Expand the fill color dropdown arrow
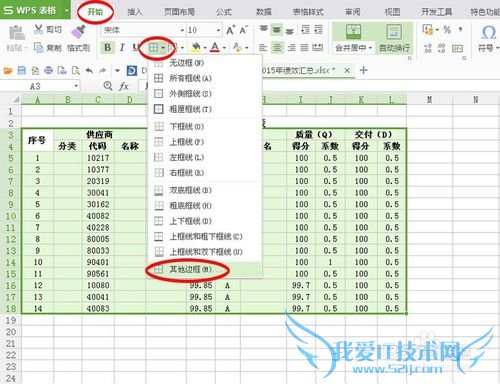Image resolution: width=500 pixels, height=384 pixels. coord(205,48)
